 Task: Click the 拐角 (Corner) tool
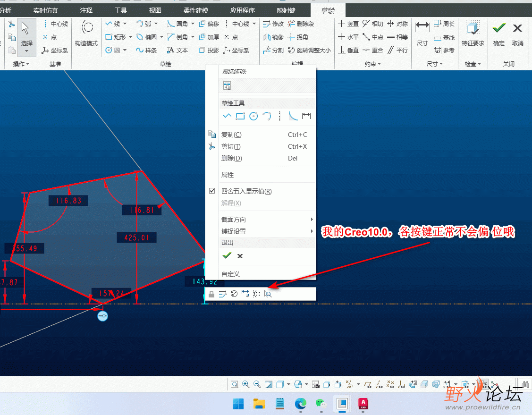(298, 37)
